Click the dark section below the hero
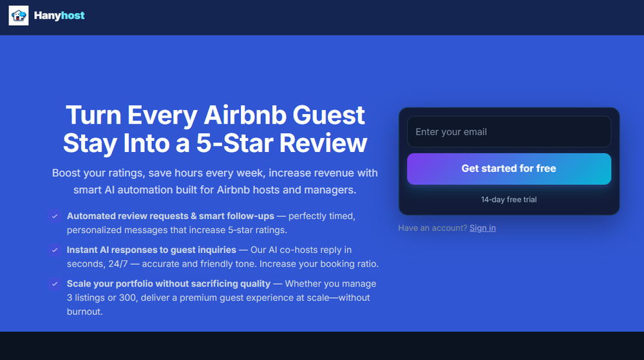Screen dimensions: 644x360 (x=322, y=346)
